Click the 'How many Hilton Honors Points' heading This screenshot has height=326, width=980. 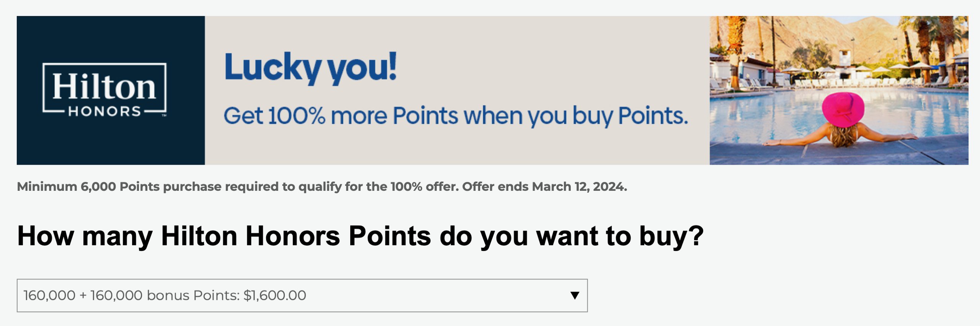pos(360,236)
